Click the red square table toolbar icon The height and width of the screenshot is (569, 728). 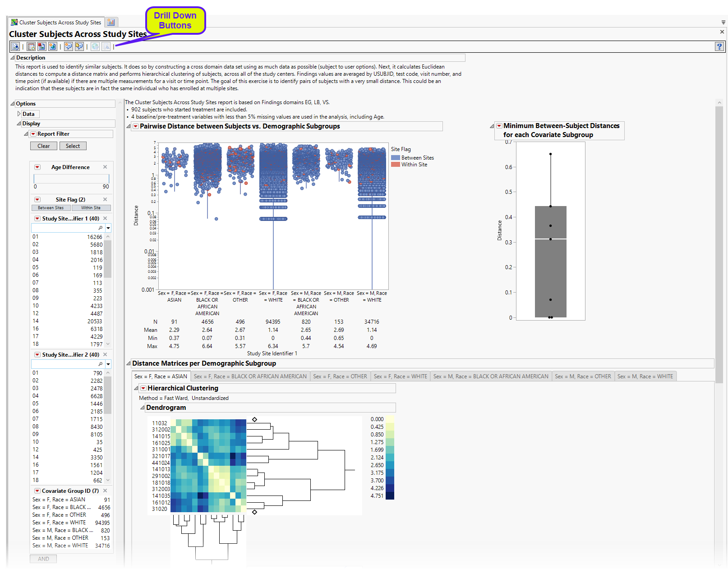pyautogui.click(x=41, y=46)
